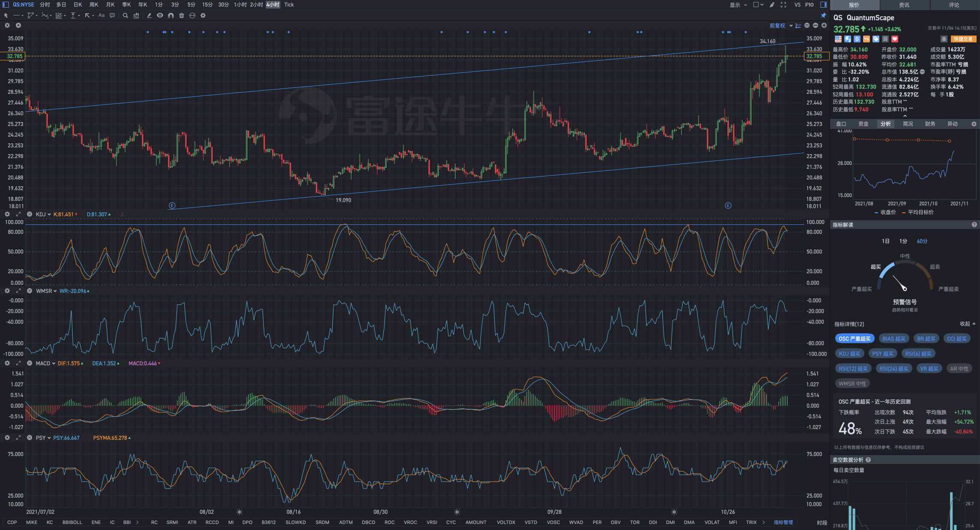Click the sync drawings icon
The image size is (980, 530).
click(x=192, y=15)
